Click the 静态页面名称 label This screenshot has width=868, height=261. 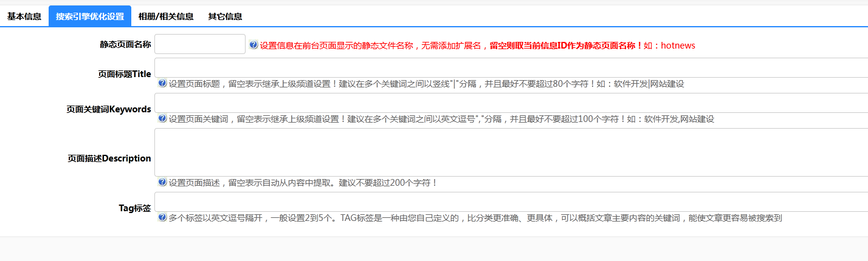(x=125, y=44)
